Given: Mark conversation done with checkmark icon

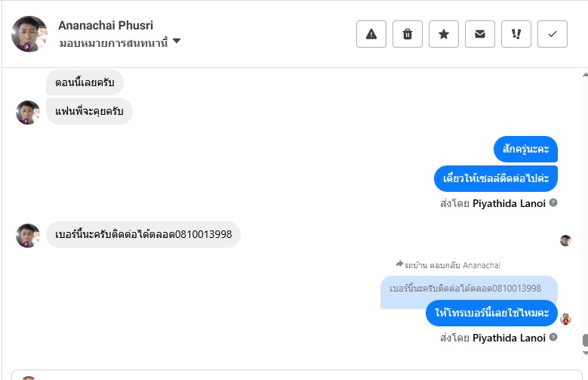Looking at the screenshot, I should 553,34.
